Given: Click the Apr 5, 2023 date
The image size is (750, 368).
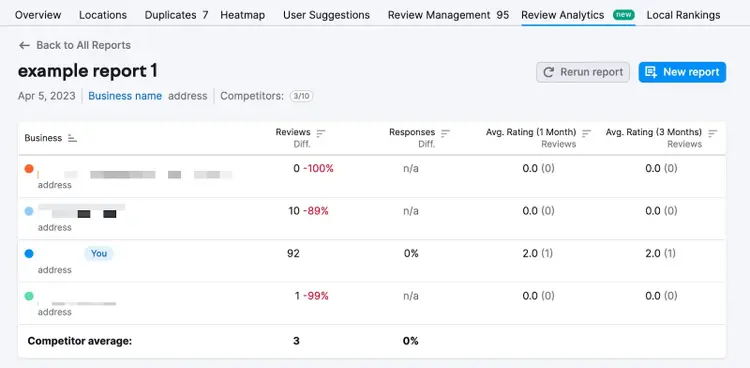Looking at the screenshot, I should 47,96.
